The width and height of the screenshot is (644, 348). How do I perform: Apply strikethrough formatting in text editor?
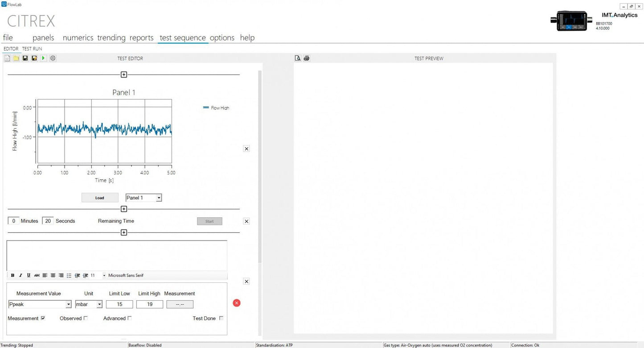pos(37,275)
